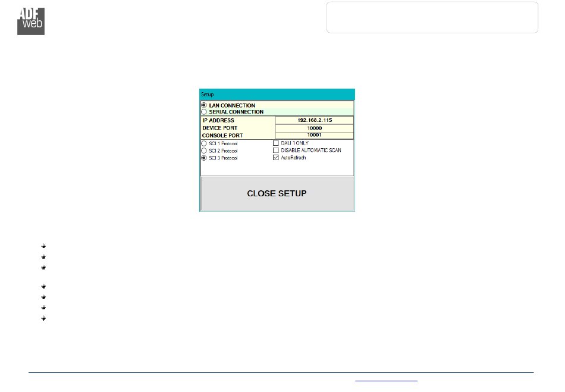Click the CLOSE SETUP button
Viewport: 565px width, 392px height.
coord(277,193)
